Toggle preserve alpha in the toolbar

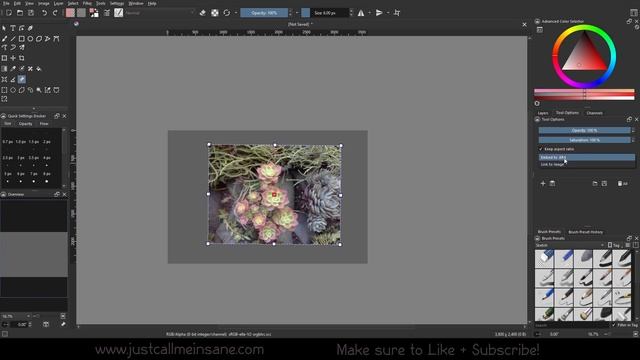coord(215,13)
